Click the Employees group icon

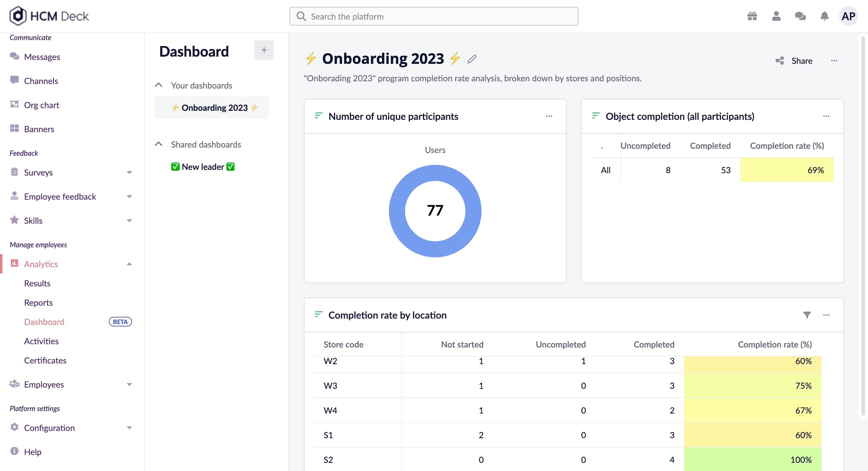(14, 384)
